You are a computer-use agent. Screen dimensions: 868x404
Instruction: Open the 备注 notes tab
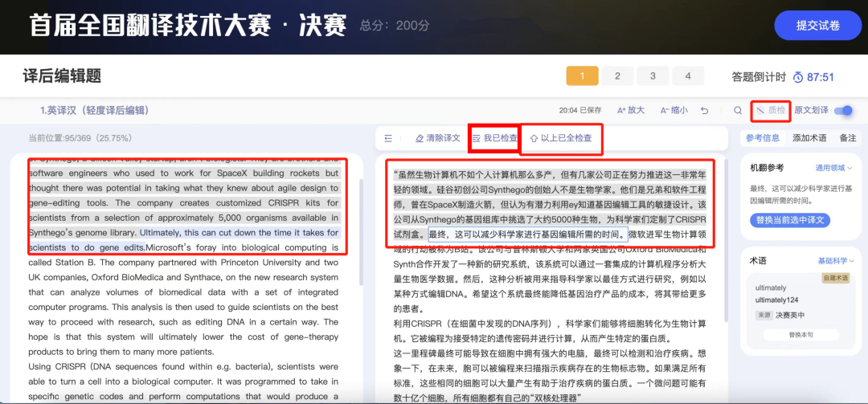tap(848, 138)
